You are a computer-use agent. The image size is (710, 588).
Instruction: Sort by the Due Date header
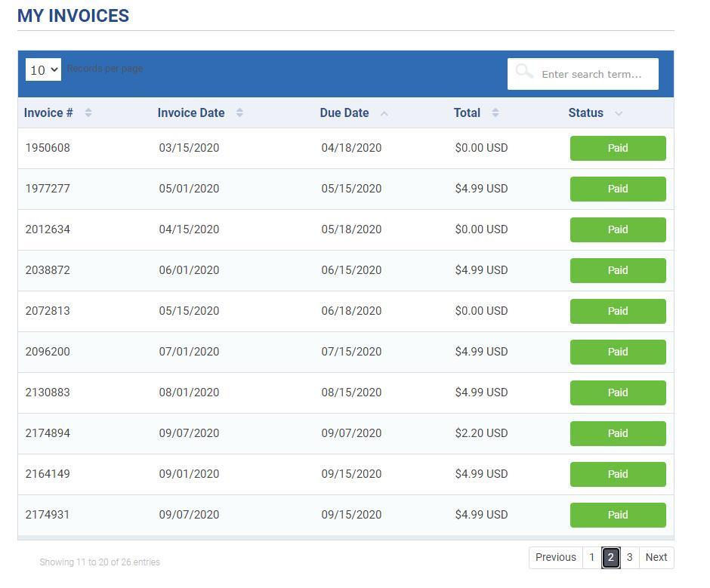click(344, 112)
